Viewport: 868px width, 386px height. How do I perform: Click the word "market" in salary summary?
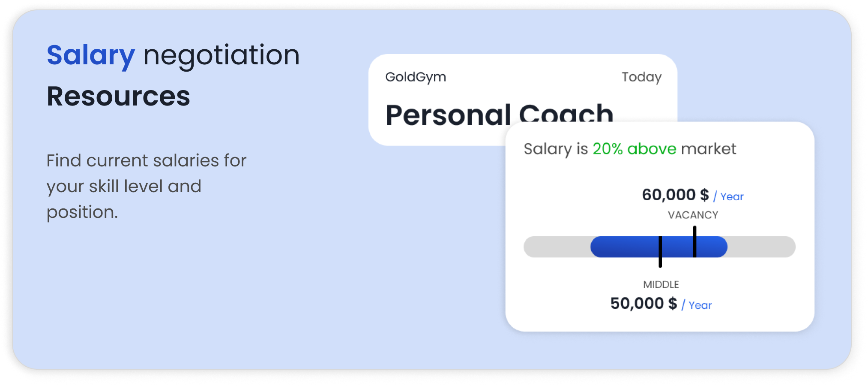[x=709, y=149]
